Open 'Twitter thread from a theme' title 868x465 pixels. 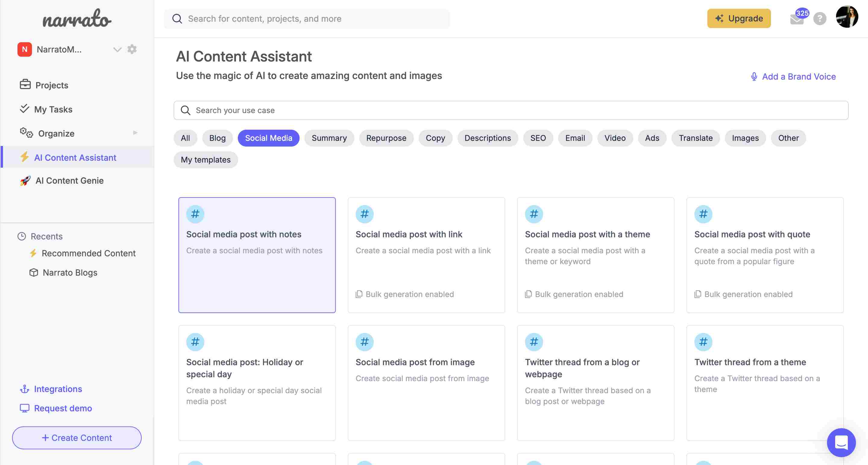coord(750,362)
